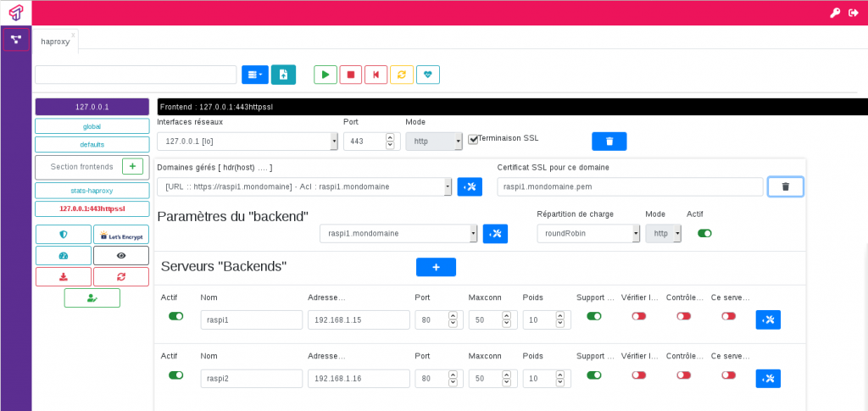Open the defaults section
The height and width of the screenshot is (411, 868).
click(x=92, y=144)
